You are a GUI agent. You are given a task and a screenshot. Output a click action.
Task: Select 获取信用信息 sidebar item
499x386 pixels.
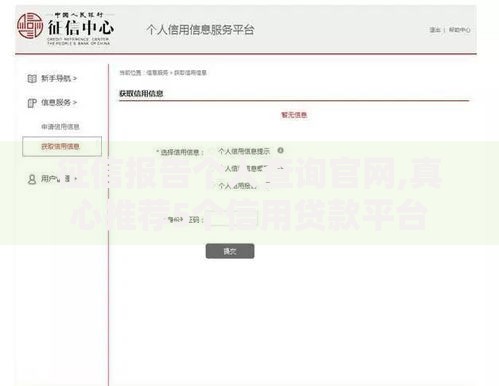62,146
